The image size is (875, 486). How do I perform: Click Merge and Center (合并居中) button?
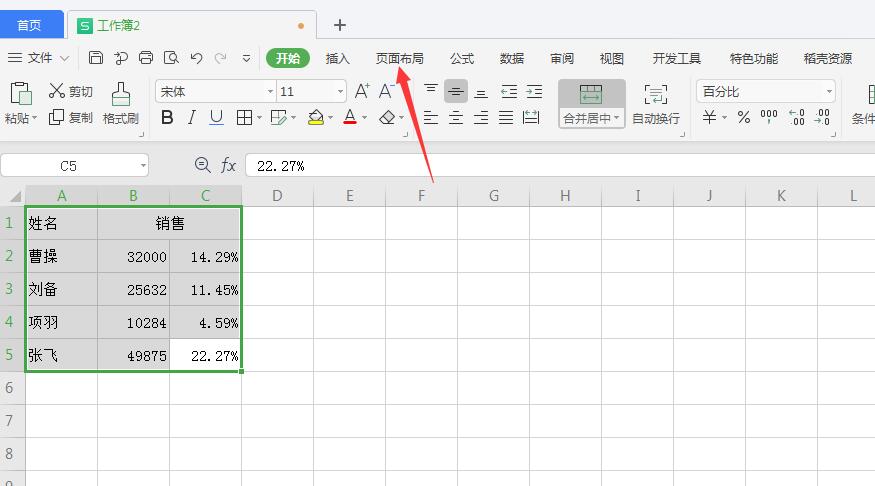(592, 104)
